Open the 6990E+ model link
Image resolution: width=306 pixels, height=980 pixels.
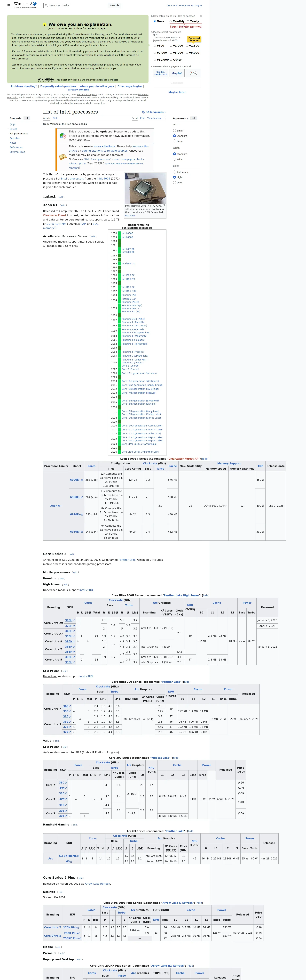coord(76,480)
